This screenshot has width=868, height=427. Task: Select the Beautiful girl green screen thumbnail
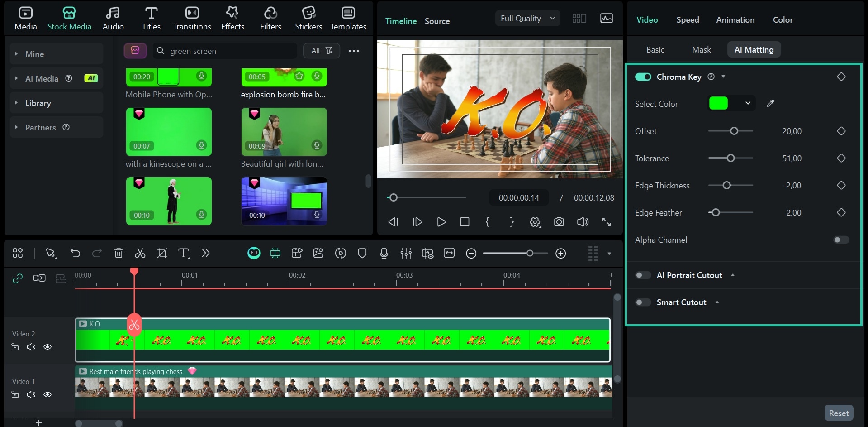[283, 132]
